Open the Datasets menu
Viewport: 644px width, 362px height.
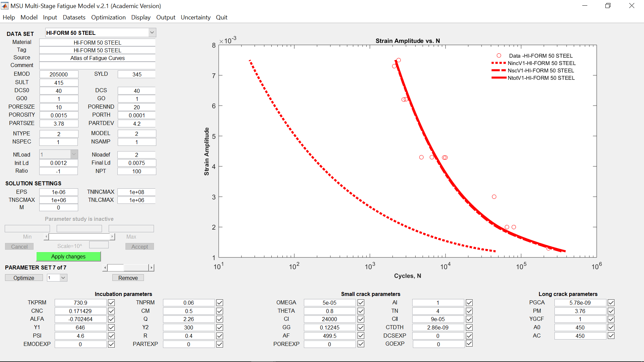click(x=74, y=17)
